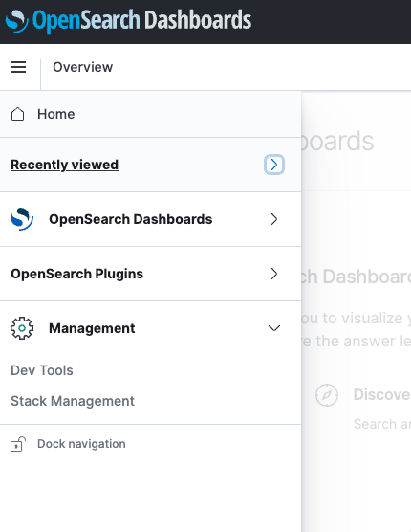Click the Management gear icon
411x532 pixels.
[22, 328]
